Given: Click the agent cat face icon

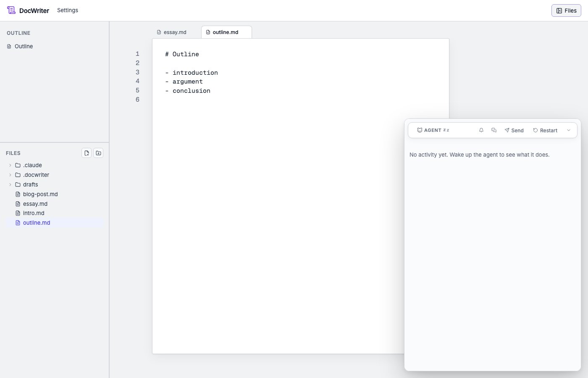Looking at the screenshot, I should (420, 130).
